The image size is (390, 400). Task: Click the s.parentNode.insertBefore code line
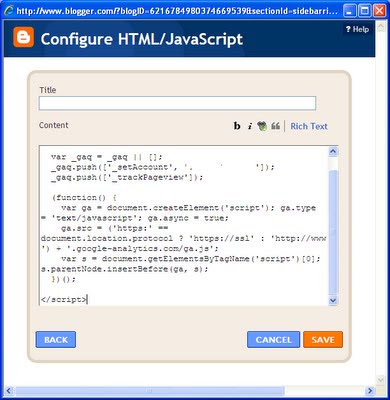(x=124, y=269)
